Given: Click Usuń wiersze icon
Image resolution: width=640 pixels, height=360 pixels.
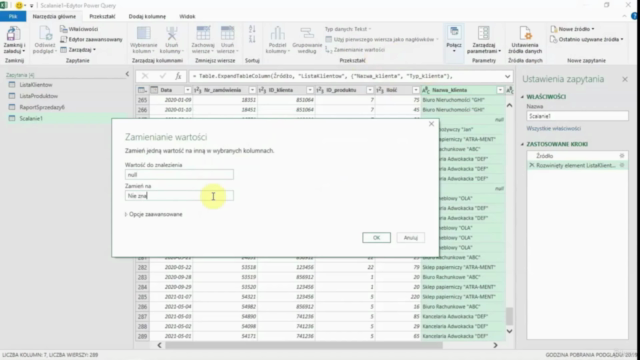Looking at the screenshot, I should coord(227,33).
